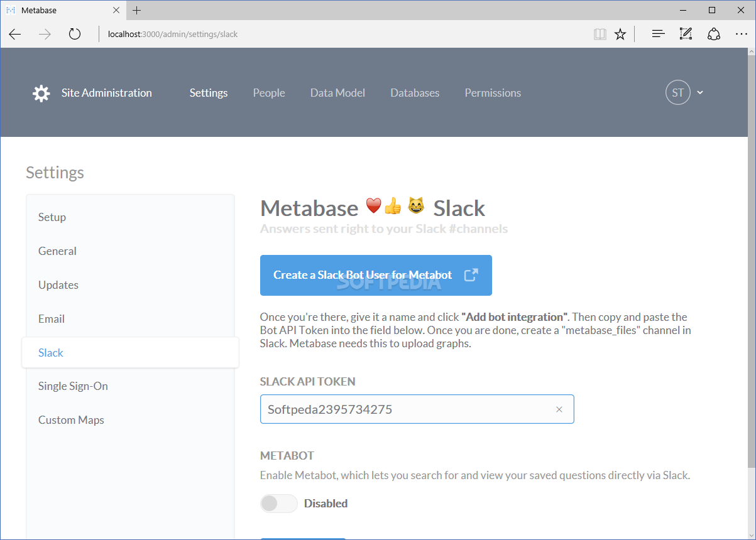Clear the Slack API token field
Screen dimensions: 756x540
click(559, 409)
